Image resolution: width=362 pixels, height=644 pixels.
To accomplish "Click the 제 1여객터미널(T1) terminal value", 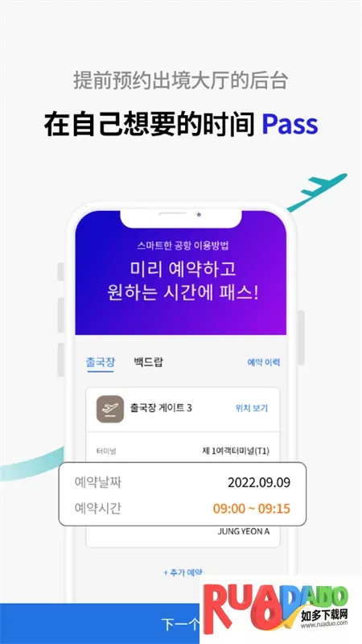I will (x=236, y=451).
